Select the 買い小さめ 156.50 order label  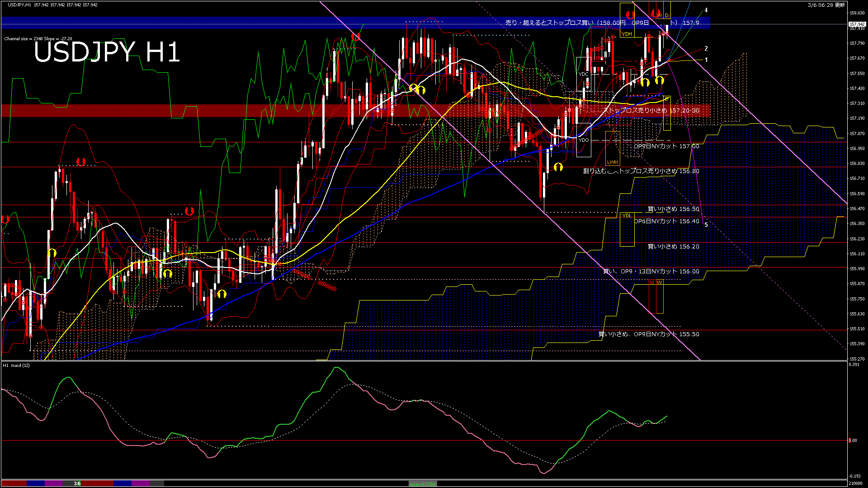click(673, 209)
